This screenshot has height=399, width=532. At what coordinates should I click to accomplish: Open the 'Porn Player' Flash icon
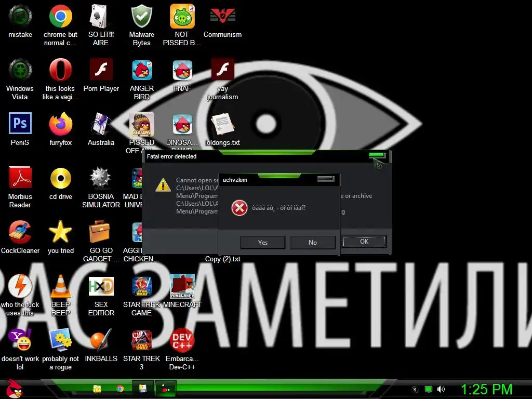coord(101,70)
